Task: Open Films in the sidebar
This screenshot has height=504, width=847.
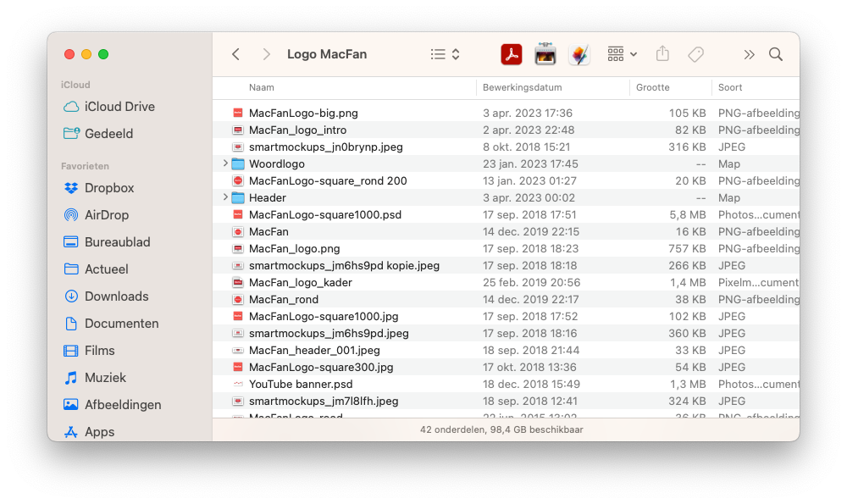Action: (89, 351)
